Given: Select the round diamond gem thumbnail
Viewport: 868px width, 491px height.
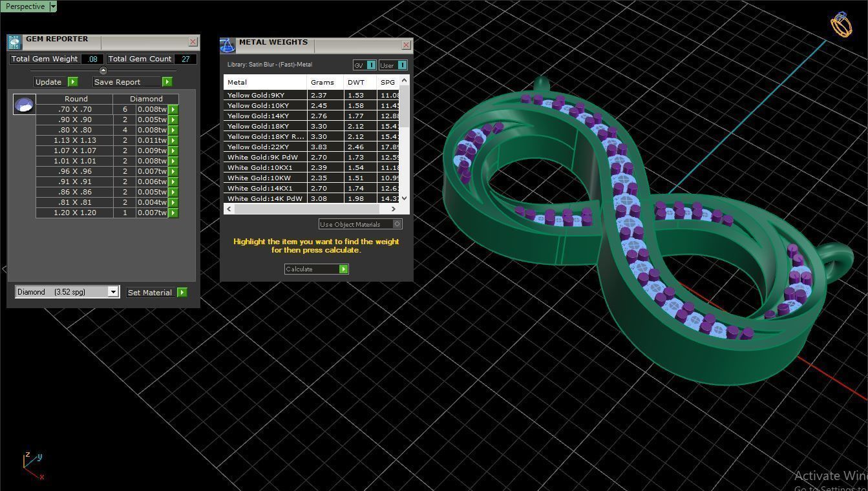Looking at the screenshot, I should click(25, 105).
